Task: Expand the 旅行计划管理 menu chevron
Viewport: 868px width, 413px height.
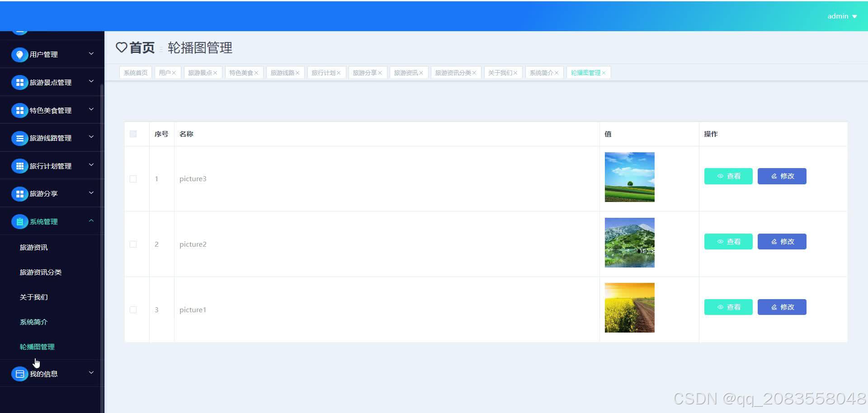Action: [91, 165]
